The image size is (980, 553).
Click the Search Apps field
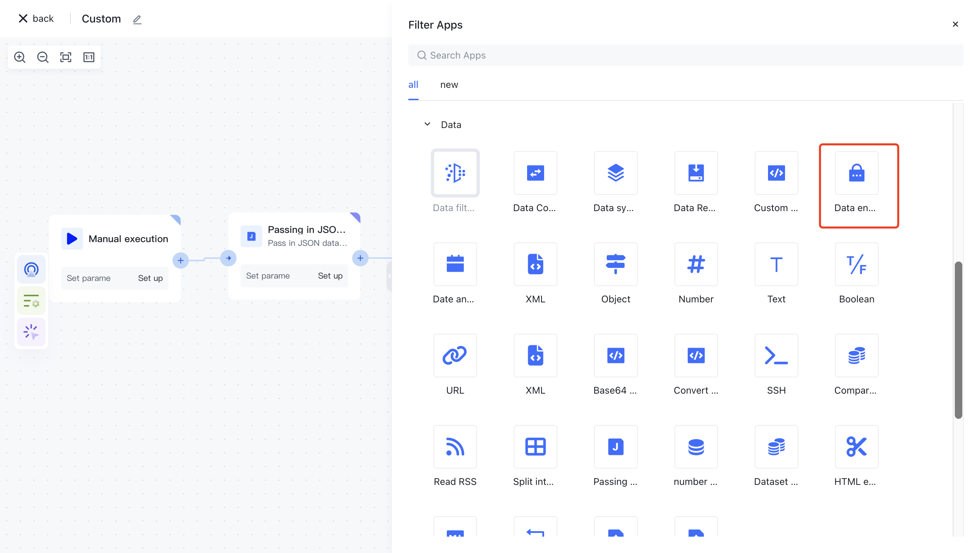tap(685, 55)
